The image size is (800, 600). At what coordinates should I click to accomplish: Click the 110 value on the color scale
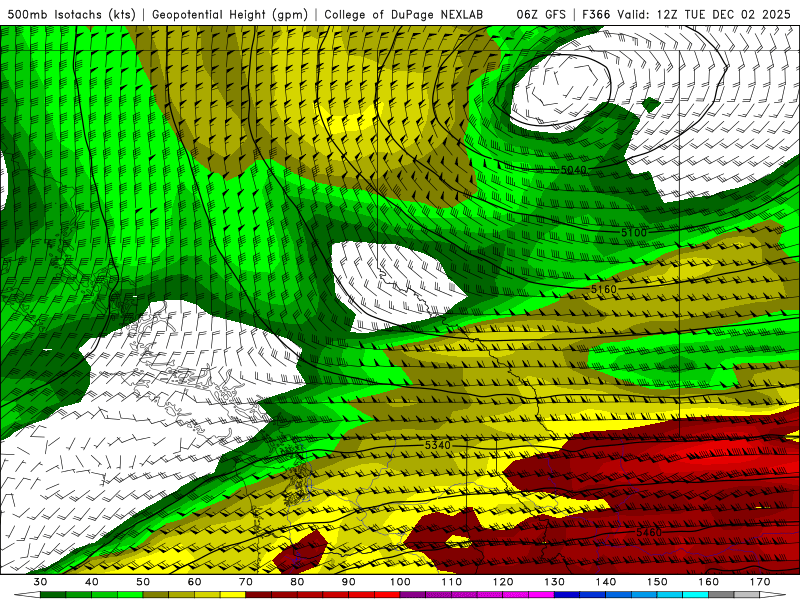click(452, 582)
